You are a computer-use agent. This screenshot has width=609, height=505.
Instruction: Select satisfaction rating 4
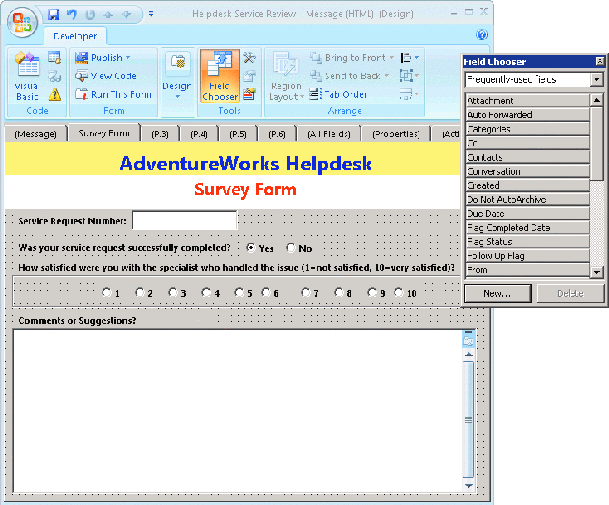(x=206, y=293)
